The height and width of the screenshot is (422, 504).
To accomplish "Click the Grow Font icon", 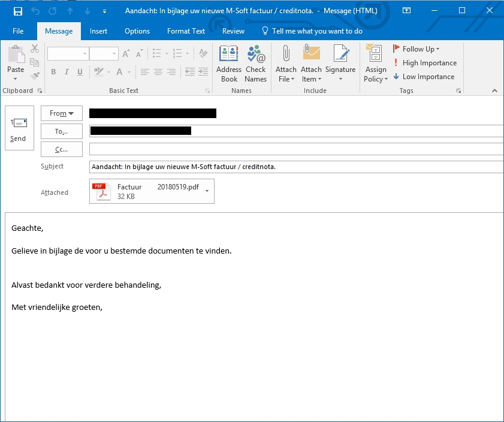I will click(x=126, y=54).
